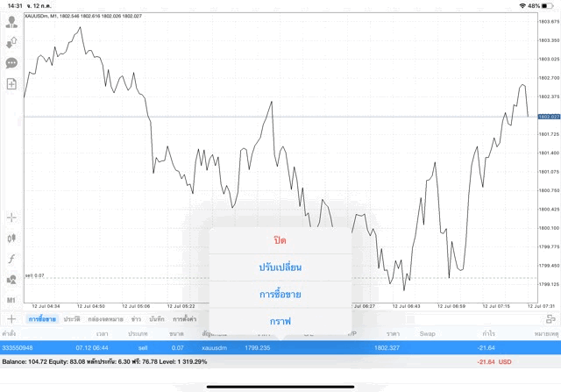This screenshot has width=561, height=392.
Task: Enable the crosshair cursor tool
Action: coord(12,217)
